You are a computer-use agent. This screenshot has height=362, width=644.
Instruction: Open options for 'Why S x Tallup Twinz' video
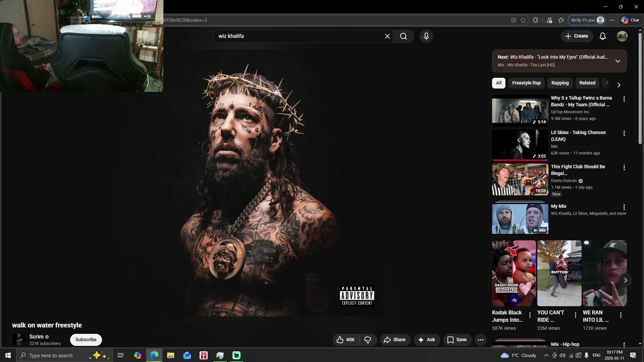point(624,99)
